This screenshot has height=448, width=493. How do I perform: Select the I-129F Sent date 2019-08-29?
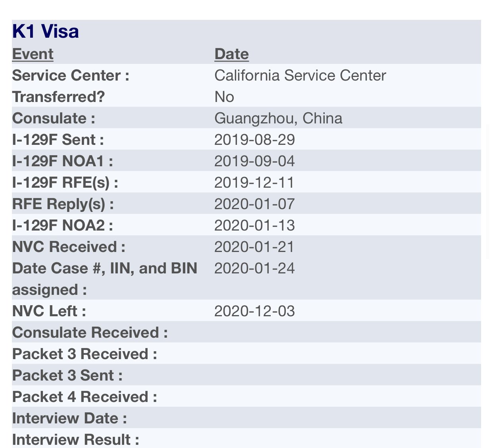[254, 140]
